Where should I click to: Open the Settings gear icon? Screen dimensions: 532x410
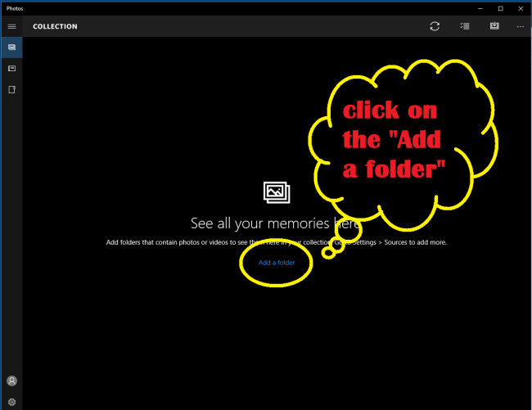tap(12, 402)
